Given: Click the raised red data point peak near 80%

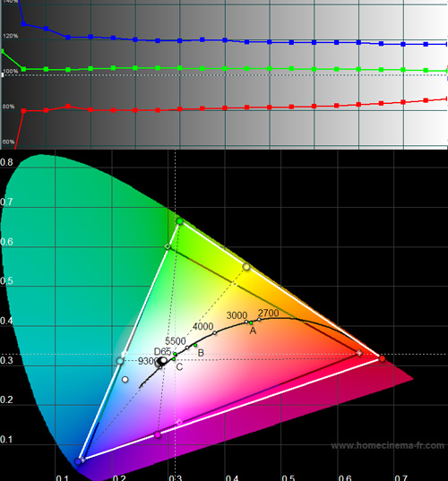Looking at the screenshot, I should 68,106.
